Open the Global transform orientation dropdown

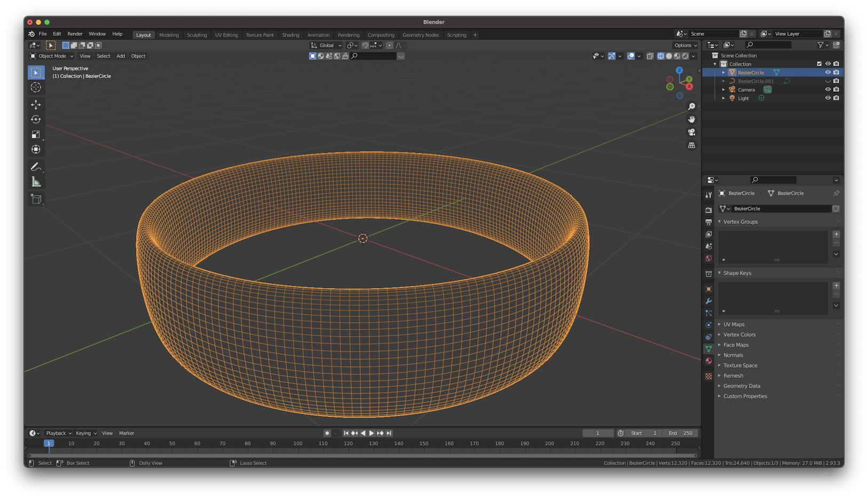tap(326, 45)
